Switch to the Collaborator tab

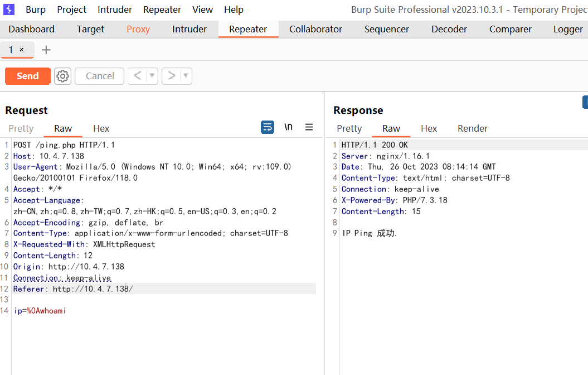[x=315, y=29]
